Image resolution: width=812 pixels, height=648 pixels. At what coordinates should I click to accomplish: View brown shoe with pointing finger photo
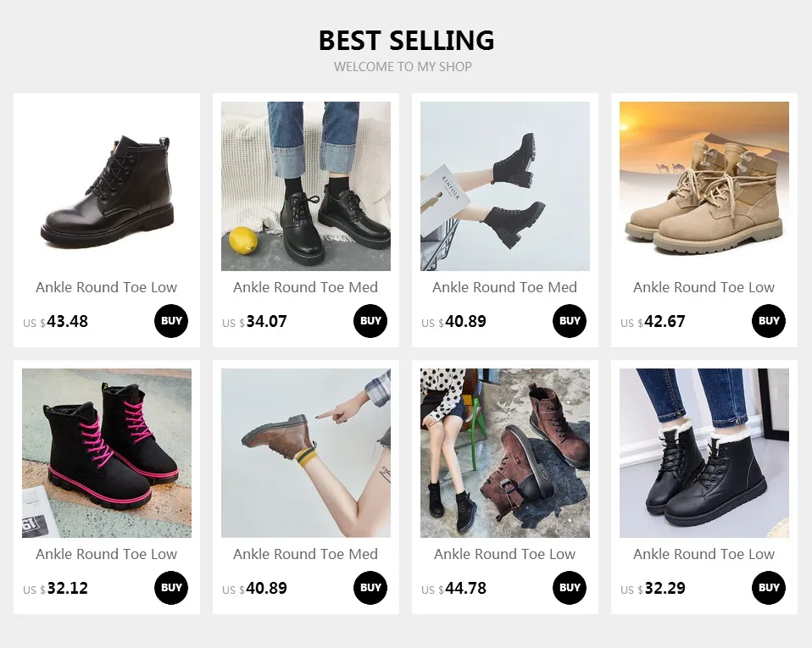306,453
